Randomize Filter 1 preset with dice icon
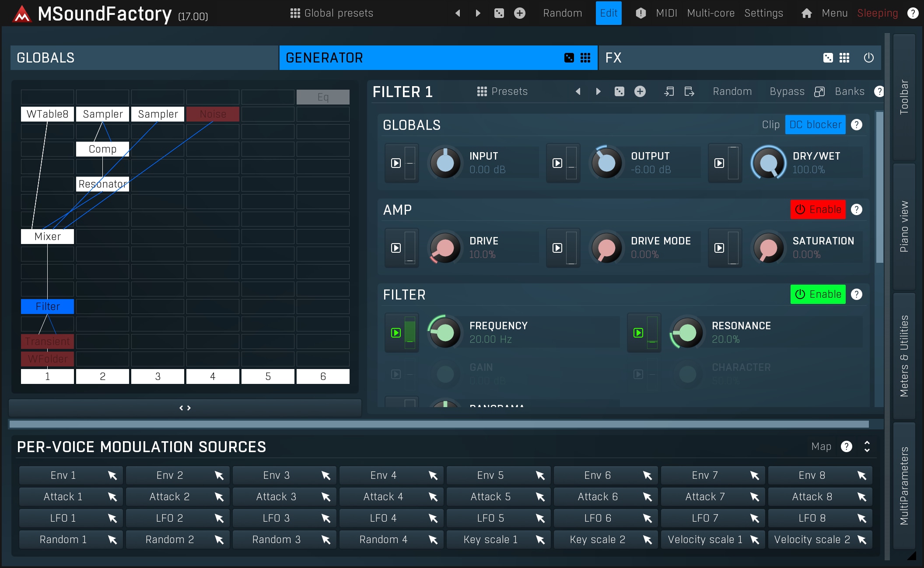924x568 pixels. point(619,91)
